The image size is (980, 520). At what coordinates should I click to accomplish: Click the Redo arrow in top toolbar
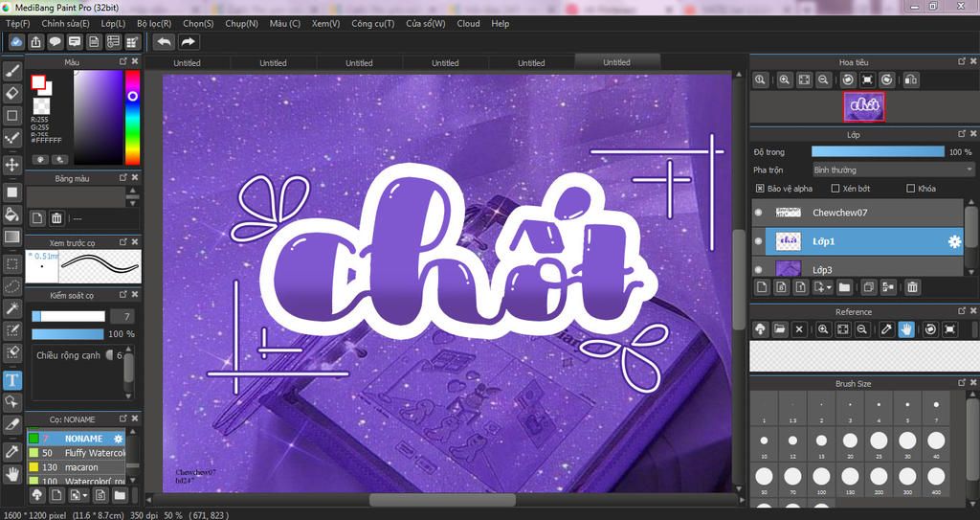[188, 42]
